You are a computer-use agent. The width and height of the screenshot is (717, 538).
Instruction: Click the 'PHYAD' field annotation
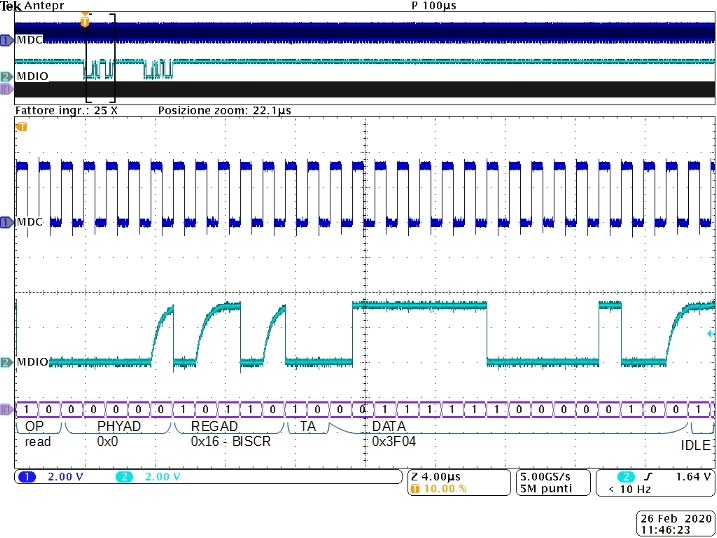(119, 426)
